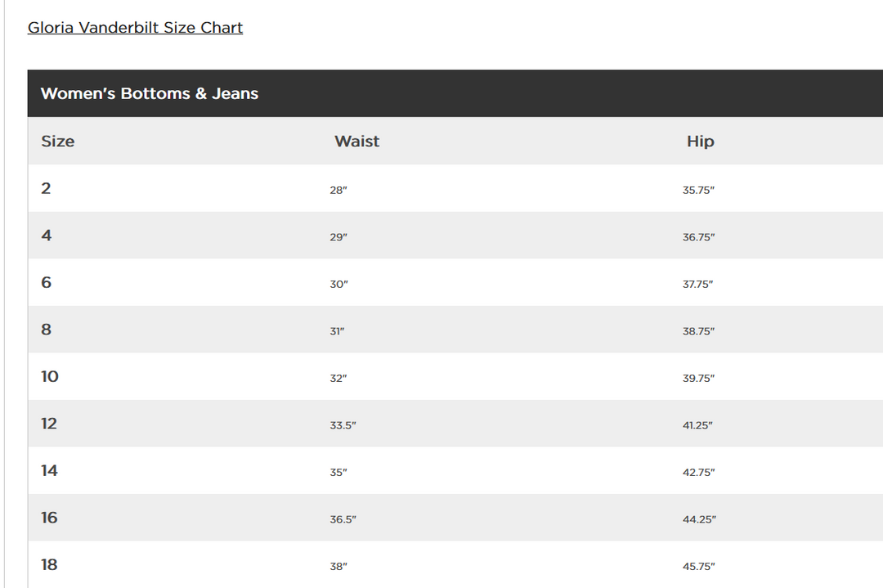Click the 36.5" waist measurement
Screen dimensions: 883x588
click(x=343, y=519)
